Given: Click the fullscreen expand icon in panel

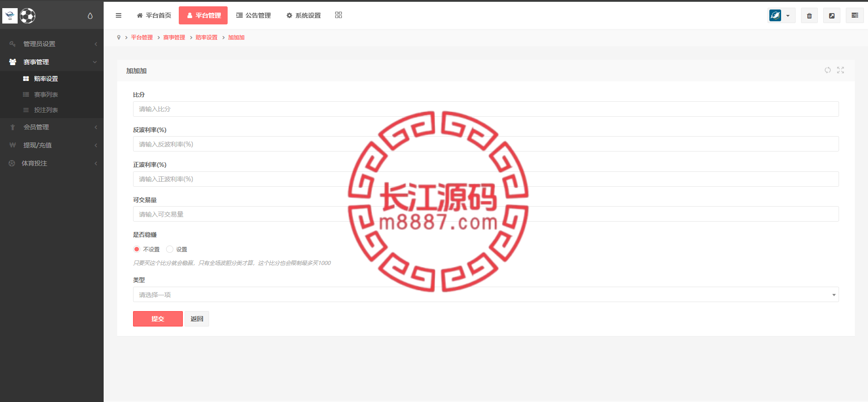Looking at the screenshot, I should [840, 70].
